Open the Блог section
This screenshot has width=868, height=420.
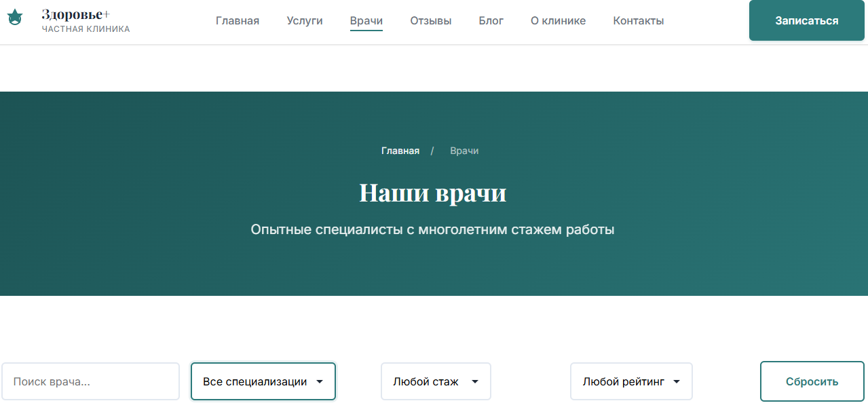[x=491, y=20]
